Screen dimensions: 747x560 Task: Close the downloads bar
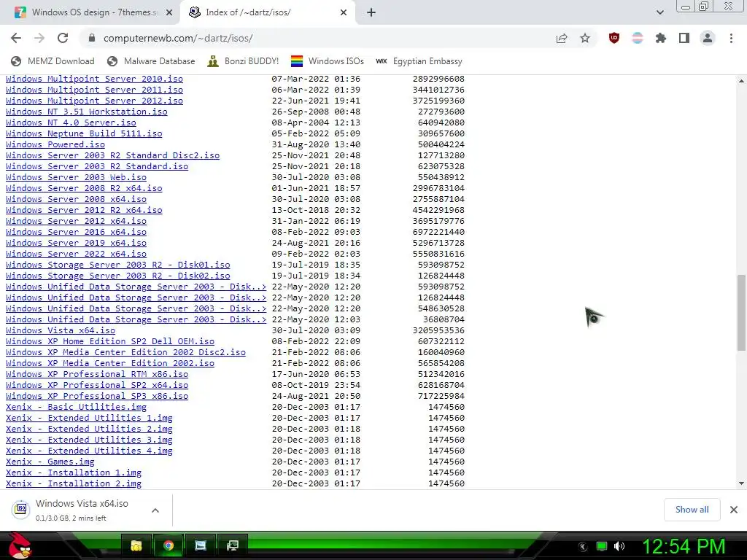(734, 510)
